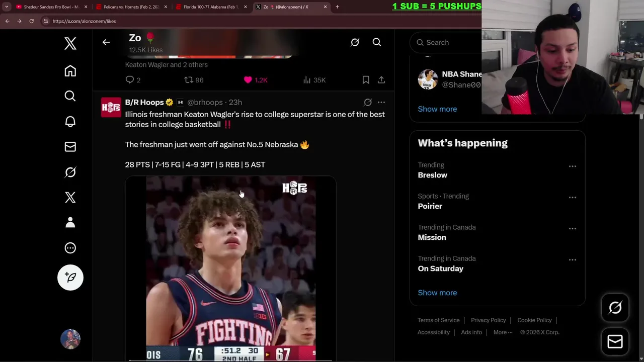Viewport: 644px width, 362px height.
Task: Open Premium X icon in the sidebar
Action: point(70,197)
